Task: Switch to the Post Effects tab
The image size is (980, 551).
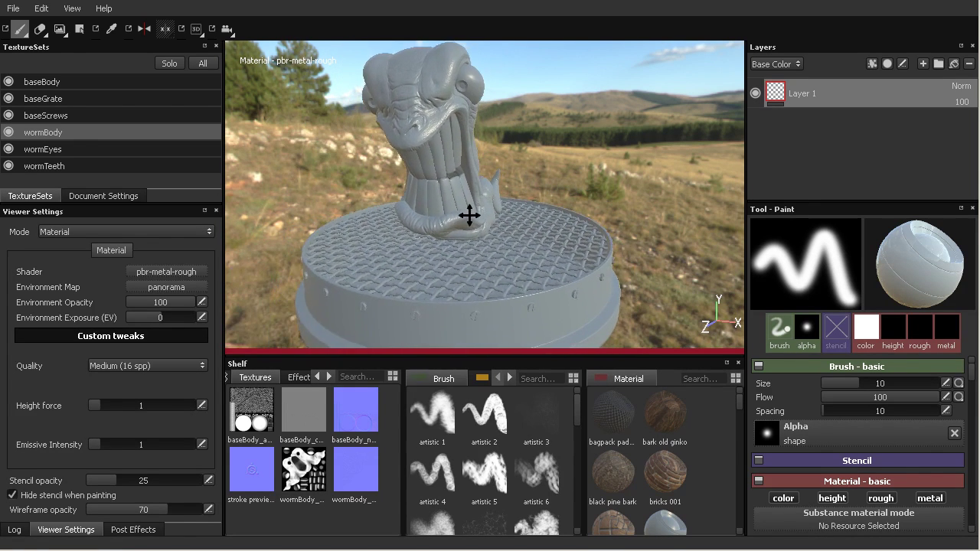Action: point(132,530)
